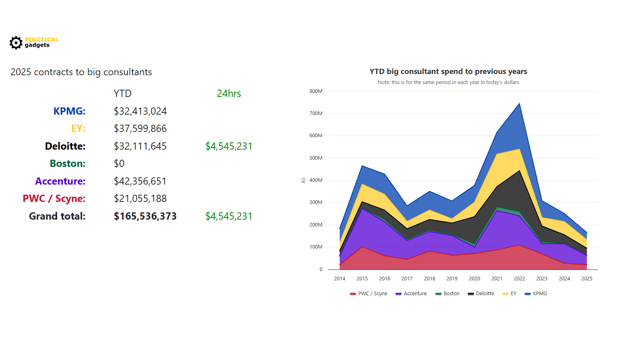This screenshot has width=644, height=362.
Task: Click Deloitte YTD value $32,111,645
Action: [140, 146]
